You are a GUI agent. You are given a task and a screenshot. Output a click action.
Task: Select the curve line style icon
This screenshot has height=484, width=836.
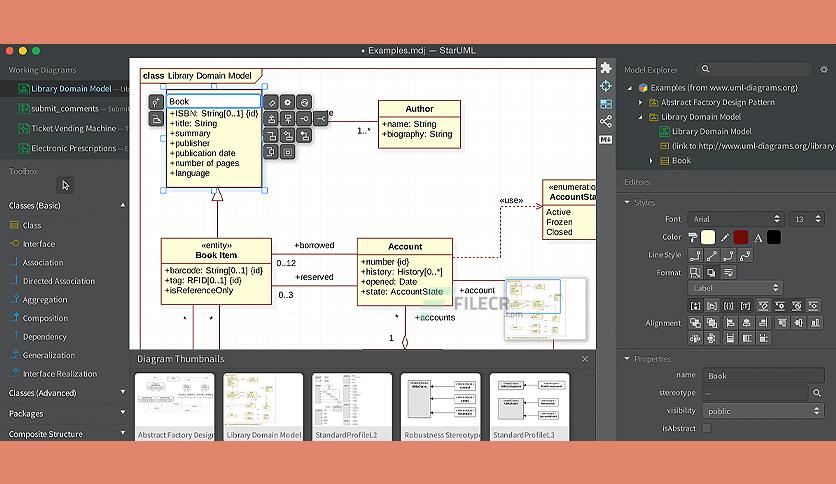[x=745, y=255]
